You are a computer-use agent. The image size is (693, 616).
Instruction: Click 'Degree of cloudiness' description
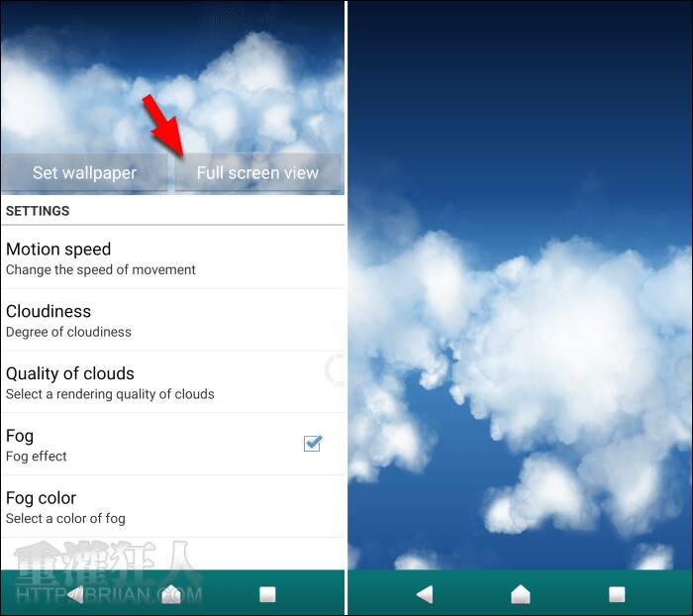click(x=68, y=332)
